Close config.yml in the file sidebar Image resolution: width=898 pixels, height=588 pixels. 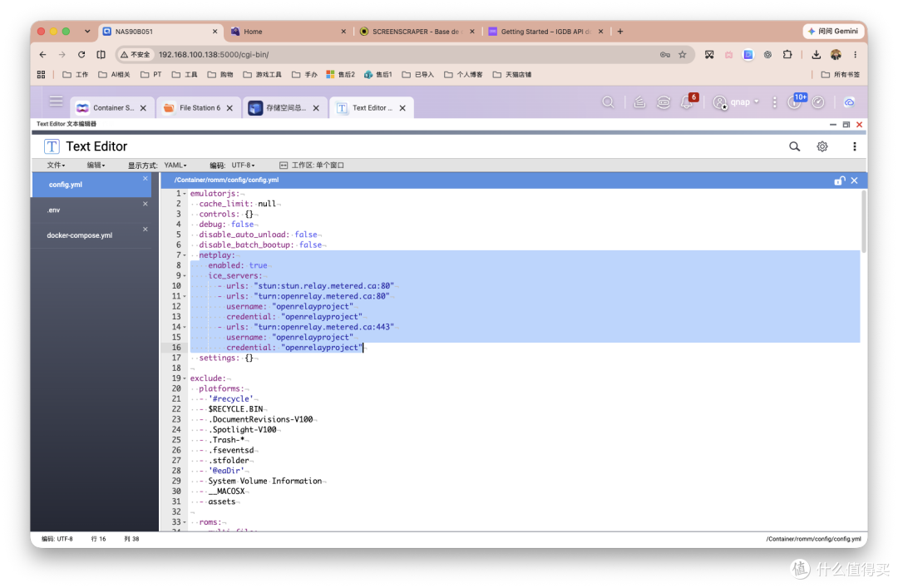(x=145, y=179)
